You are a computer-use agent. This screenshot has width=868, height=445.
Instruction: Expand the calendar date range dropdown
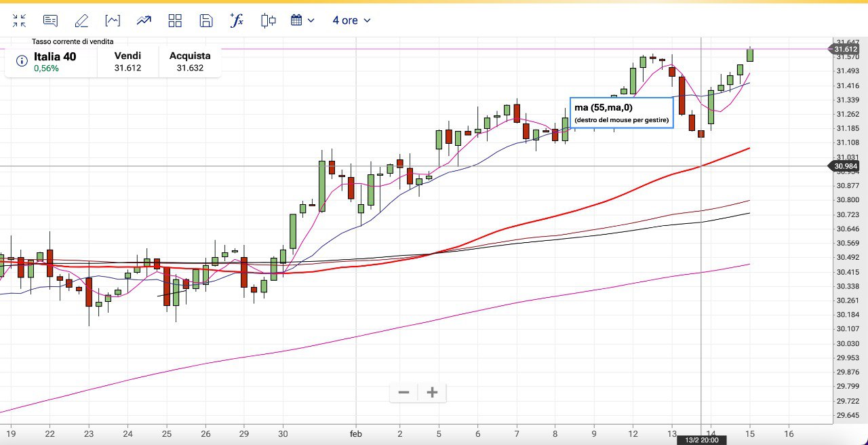point(302,20)
